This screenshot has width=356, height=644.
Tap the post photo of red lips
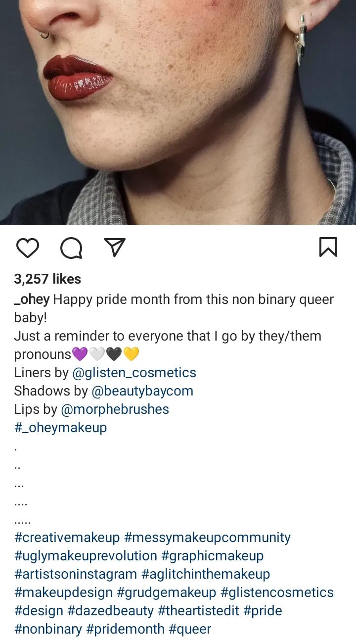tap(178, 111)
